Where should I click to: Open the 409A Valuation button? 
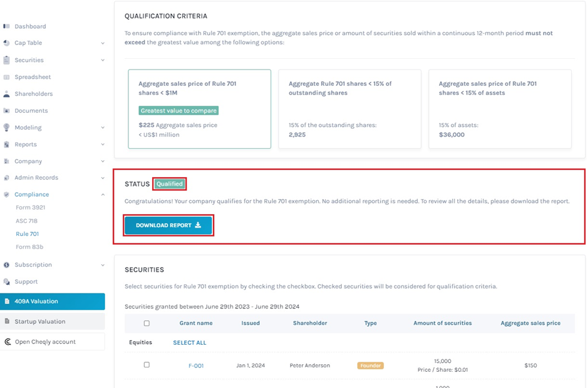(53, 302)
